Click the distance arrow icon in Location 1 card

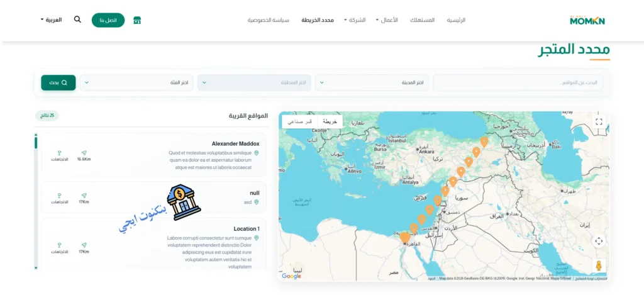click(84, 245)
